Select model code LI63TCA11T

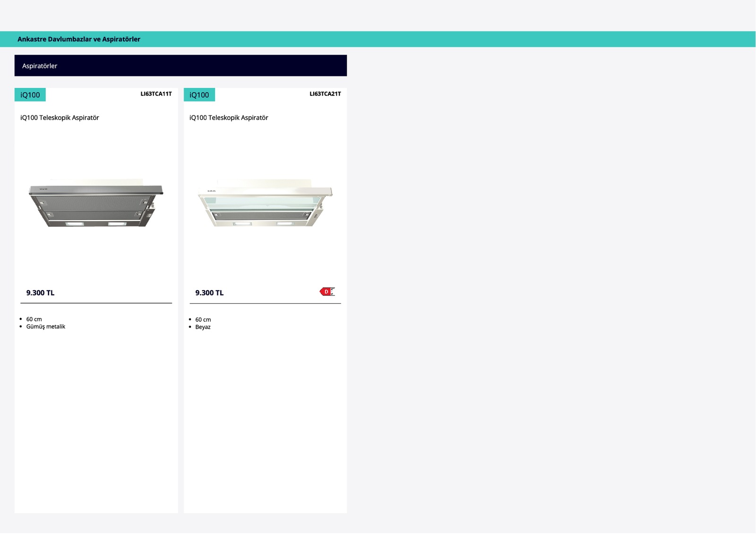tap(156, 94)
